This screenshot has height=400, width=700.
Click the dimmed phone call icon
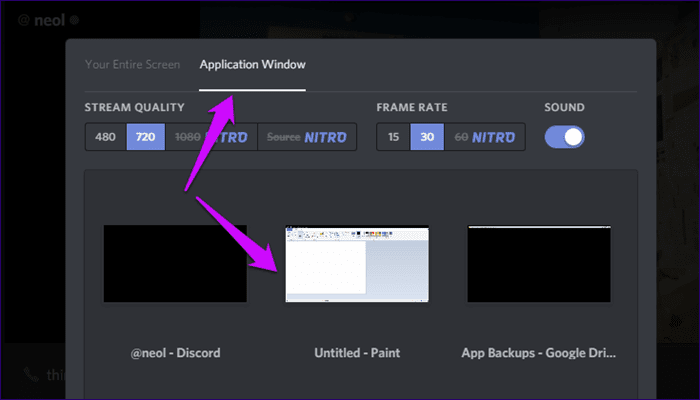[x=31, y=375]
